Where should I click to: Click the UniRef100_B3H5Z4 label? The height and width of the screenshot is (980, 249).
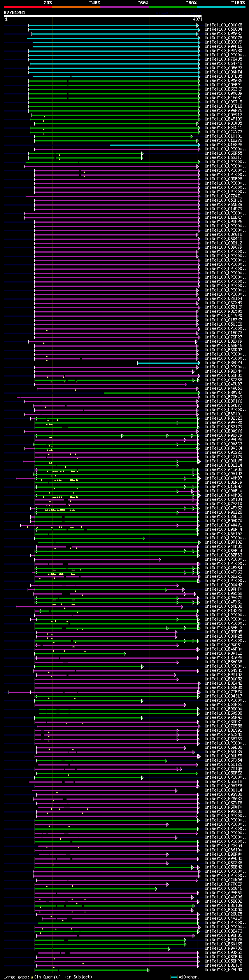coord(223,363)
